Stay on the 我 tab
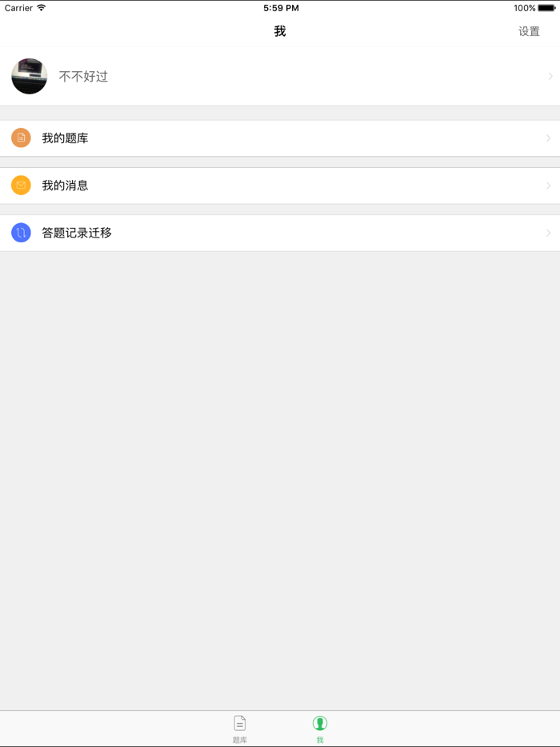Image resolution: width=560 pixels, height=747 pixels. pyautogui.click(x=320, y=729)
